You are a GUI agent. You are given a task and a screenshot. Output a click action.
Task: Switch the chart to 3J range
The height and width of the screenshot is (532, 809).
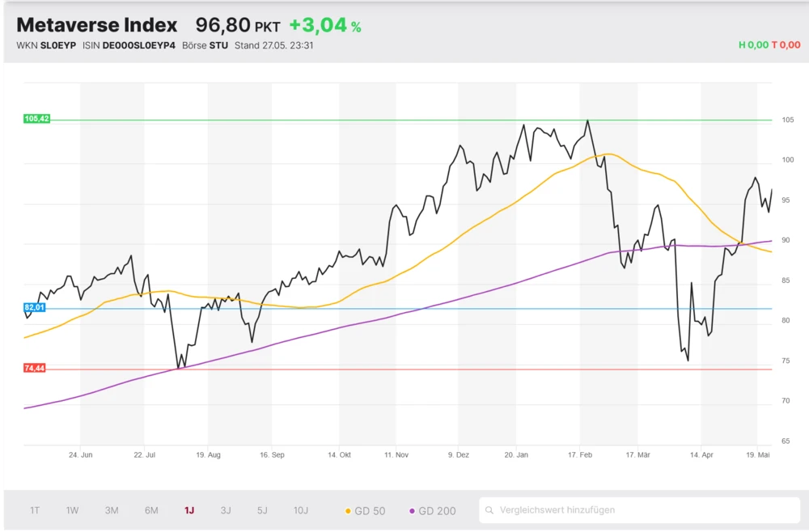tap(225, 510)
